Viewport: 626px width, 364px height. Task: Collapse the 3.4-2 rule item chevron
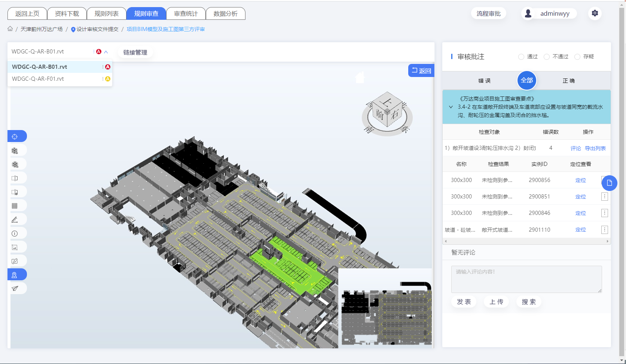pos(451,107)
